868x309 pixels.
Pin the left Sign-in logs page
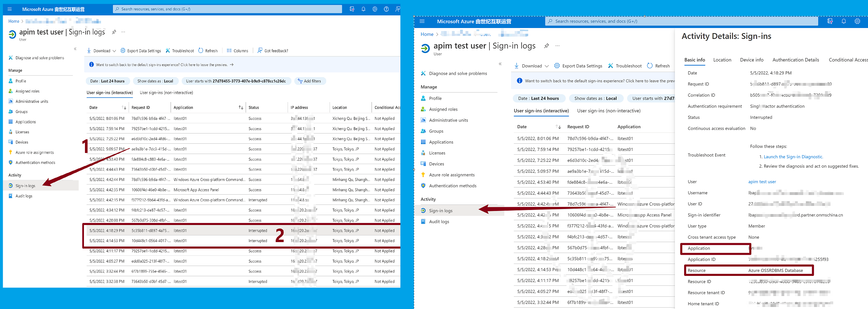pyautogui.click(x=114, y=32)
